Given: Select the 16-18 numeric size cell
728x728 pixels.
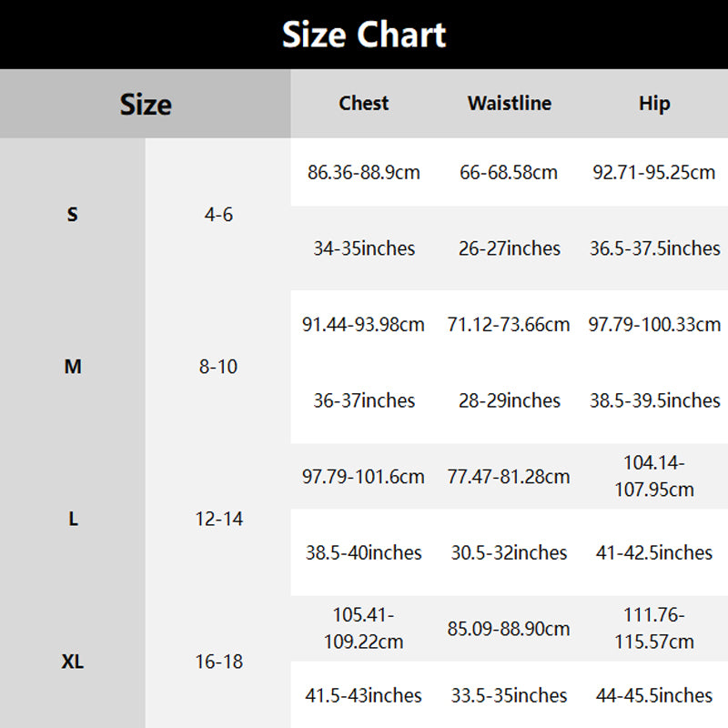Looking at the screenshot, I should tap(218, 662).
